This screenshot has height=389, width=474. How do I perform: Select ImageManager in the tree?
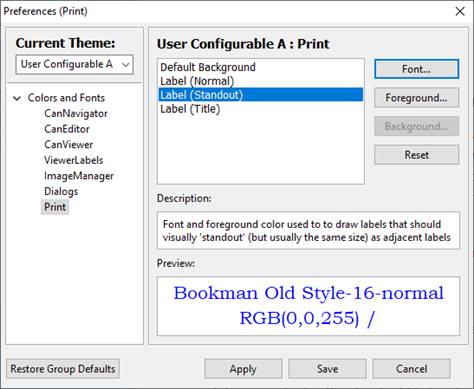pyautogui.click(x=79, y=176)
